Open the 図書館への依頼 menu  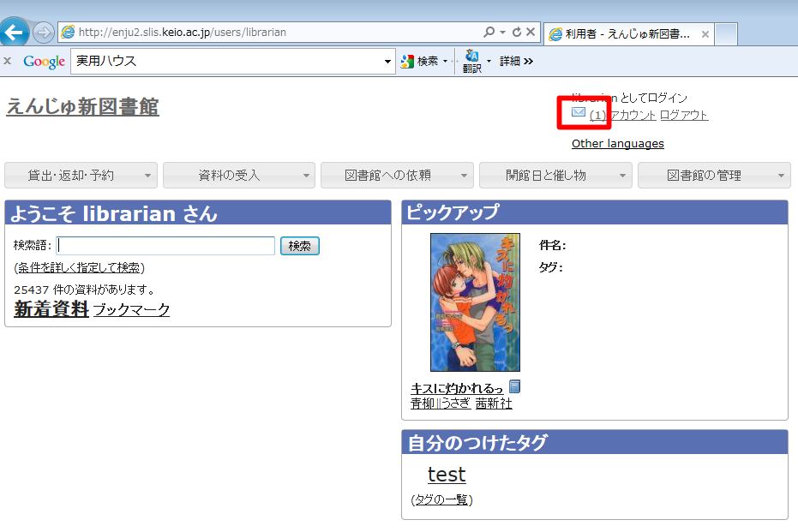(397, 176)
